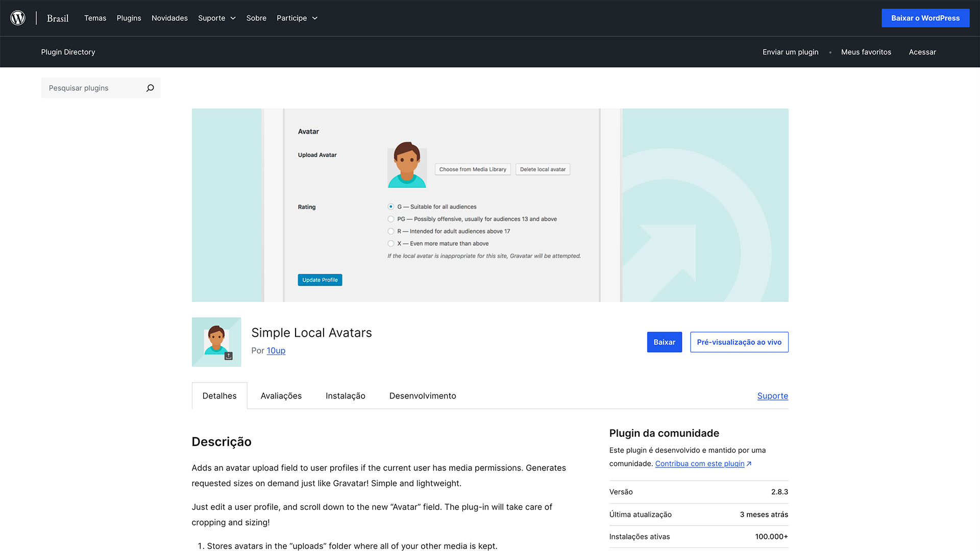This screenshot has width=980, height=551.
Task: Click the Simple Local Avatars title
Action: click(311, 333)
